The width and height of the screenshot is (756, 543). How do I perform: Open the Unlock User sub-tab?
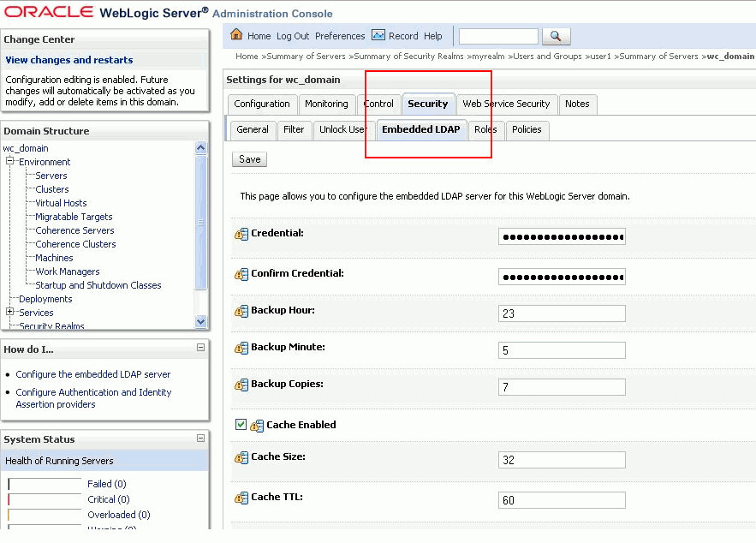[342, 129]
